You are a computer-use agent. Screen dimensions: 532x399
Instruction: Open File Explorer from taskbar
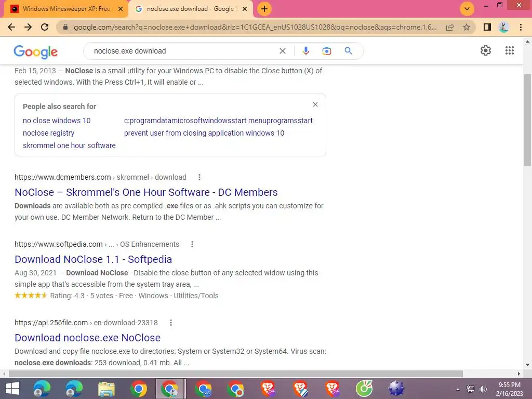coord(107,389)
